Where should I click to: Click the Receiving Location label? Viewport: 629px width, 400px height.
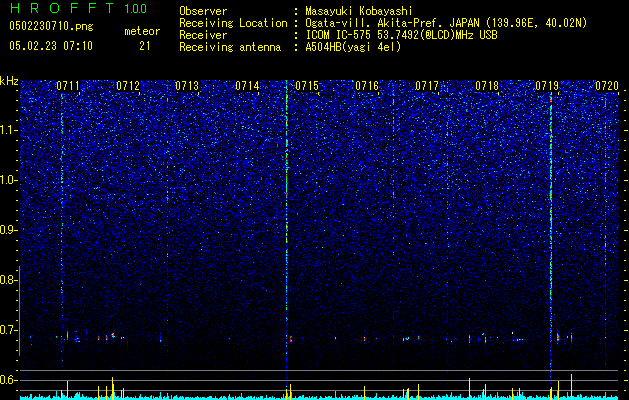click(233, 23)
